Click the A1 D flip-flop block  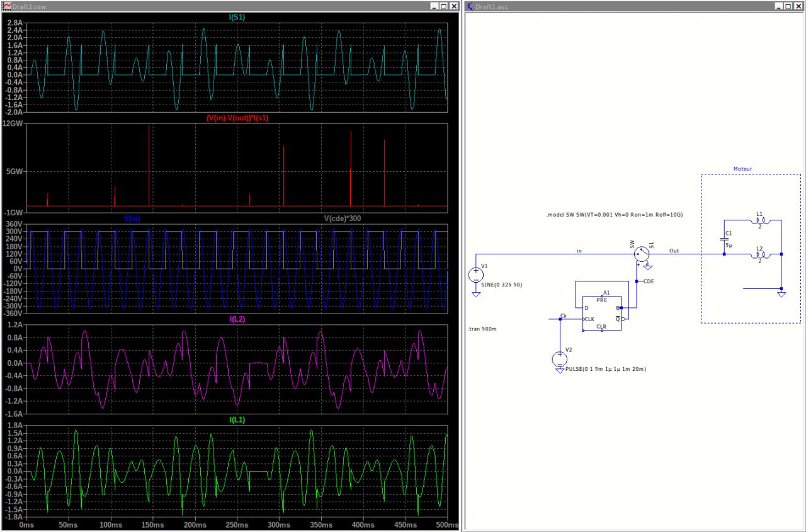click(x=601, y=313)
